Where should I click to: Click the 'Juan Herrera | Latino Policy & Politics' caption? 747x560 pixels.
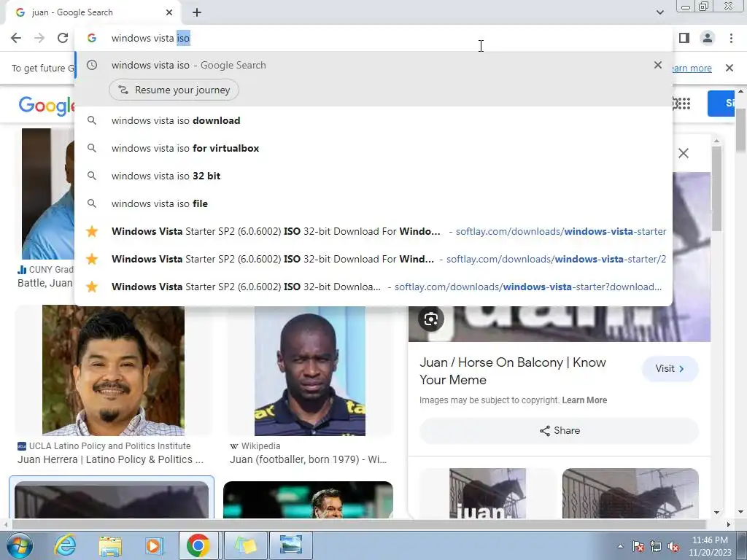pos(111,459)
